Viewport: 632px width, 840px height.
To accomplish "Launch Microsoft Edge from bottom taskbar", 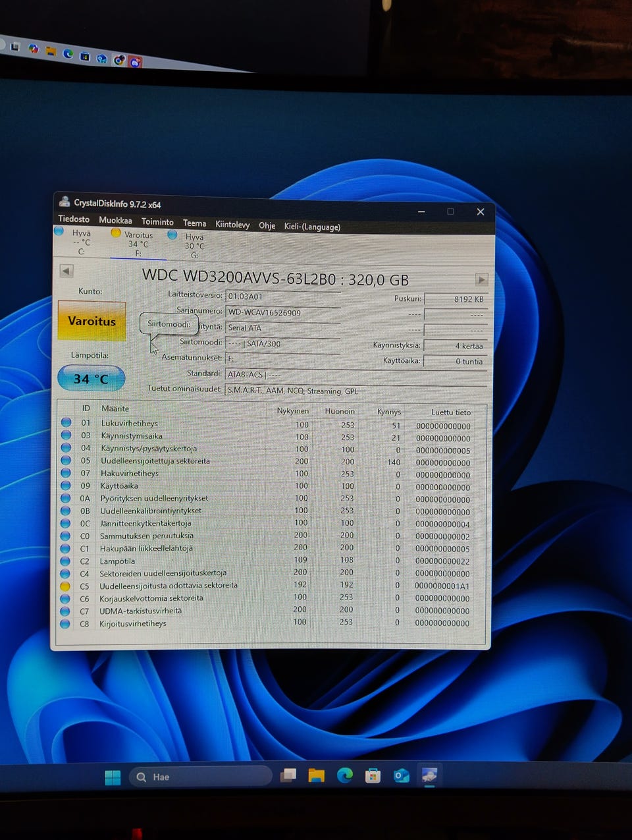I will click(x=345, y=775).
